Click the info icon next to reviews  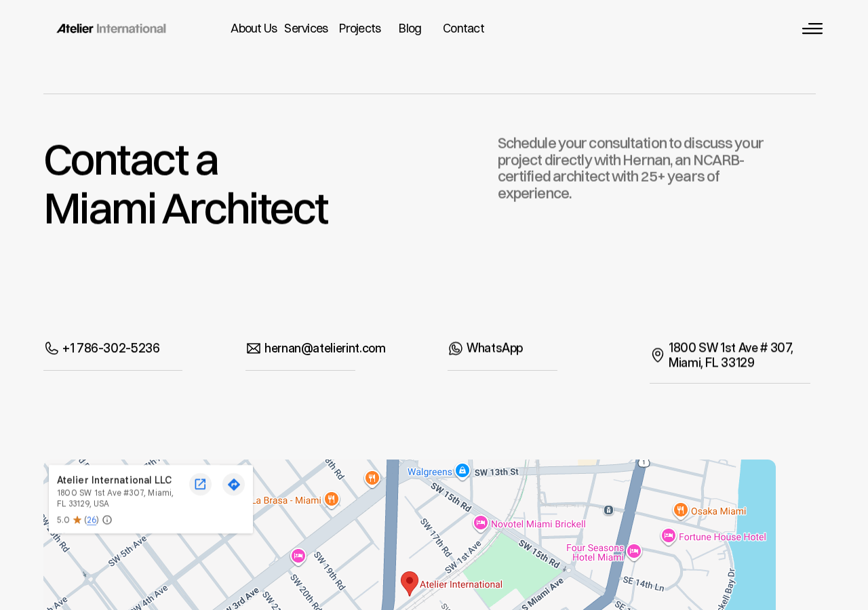107,520
